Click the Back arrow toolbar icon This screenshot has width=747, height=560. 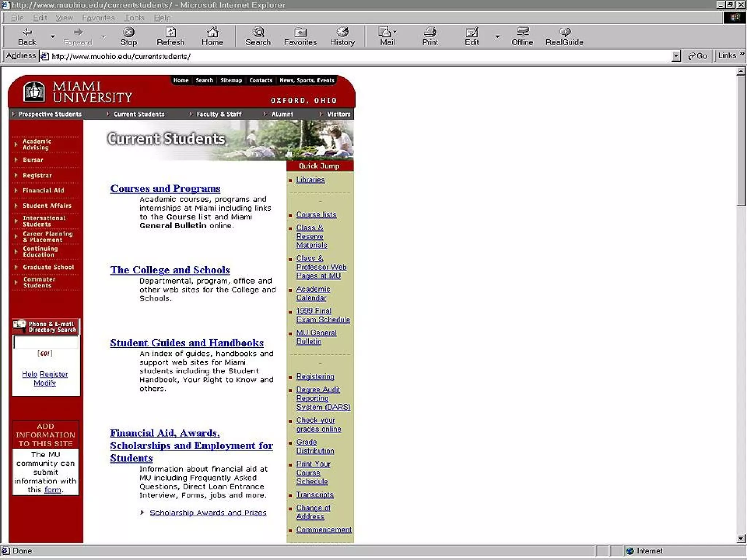[27, 32]
